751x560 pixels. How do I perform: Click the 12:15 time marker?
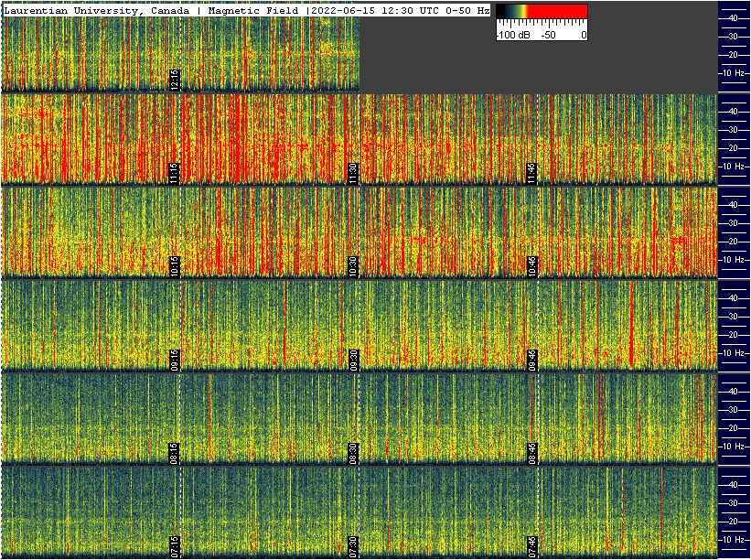coord(175,80)
